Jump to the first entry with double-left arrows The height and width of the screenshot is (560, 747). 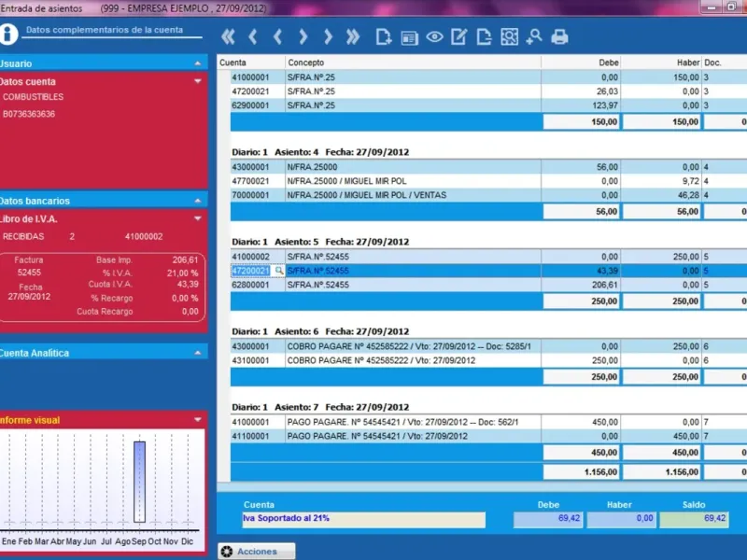228,36
